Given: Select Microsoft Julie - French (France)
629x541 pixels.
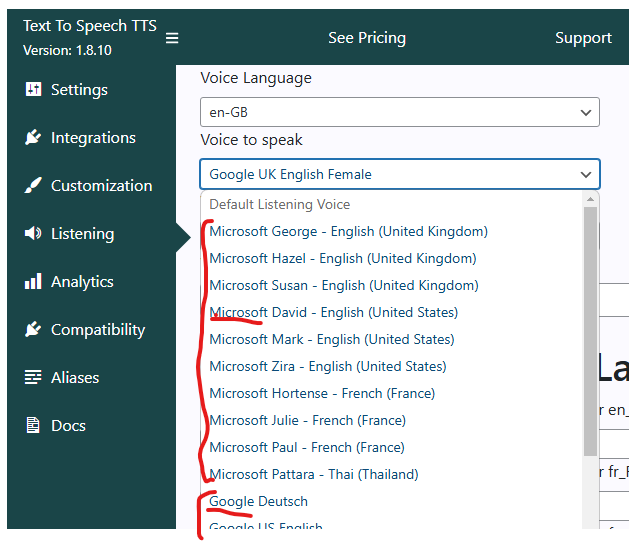Looking at the screenshot, I should 392,420.
